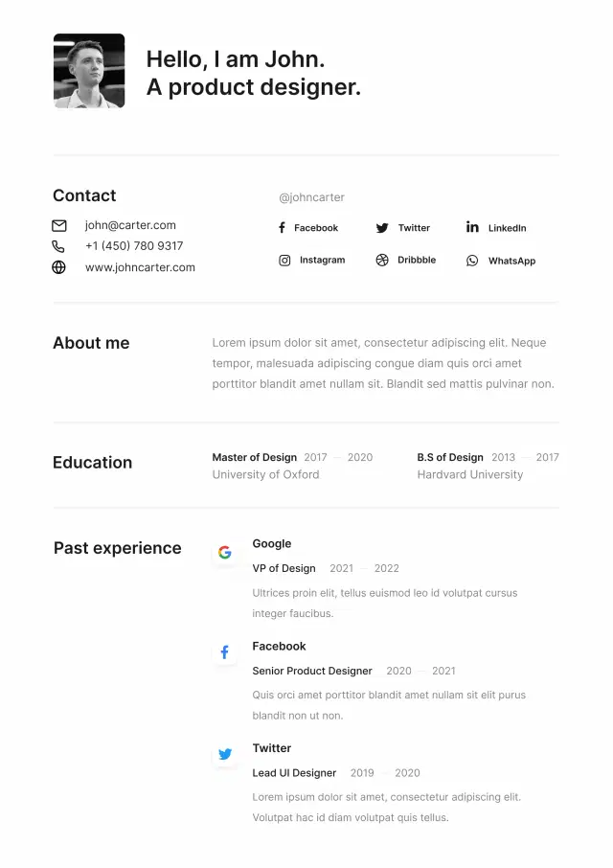Click the Dribbble ball icon
The height and width of the screenshot is (868, 613).
(x=382, y=261)
